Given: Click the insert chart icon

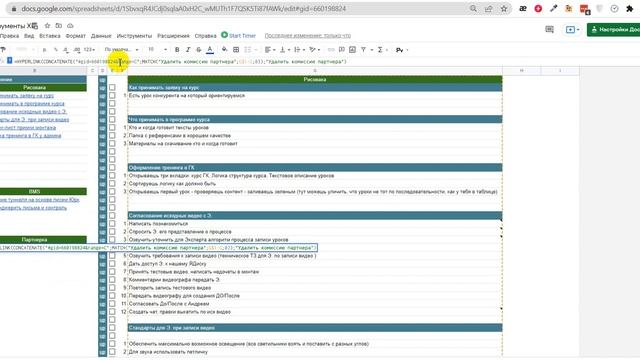Looking at the screenshot, I should click(x=352, y=49).
